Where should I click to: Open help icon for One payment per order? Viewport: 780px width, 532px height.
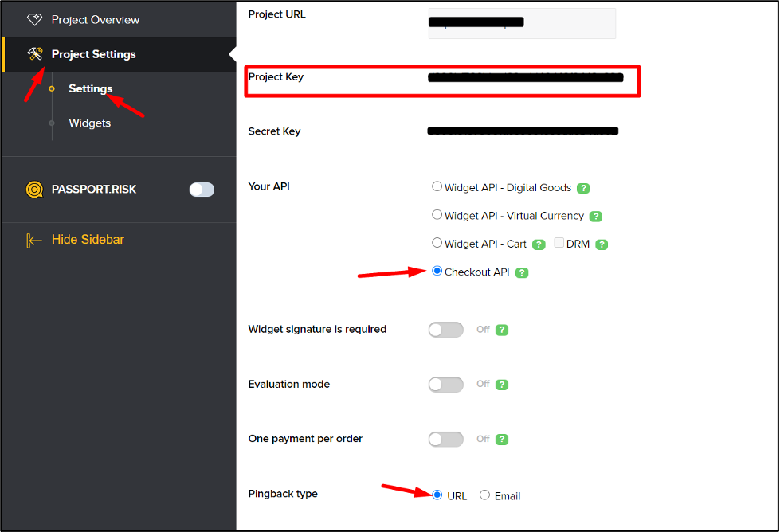(502, 440)
